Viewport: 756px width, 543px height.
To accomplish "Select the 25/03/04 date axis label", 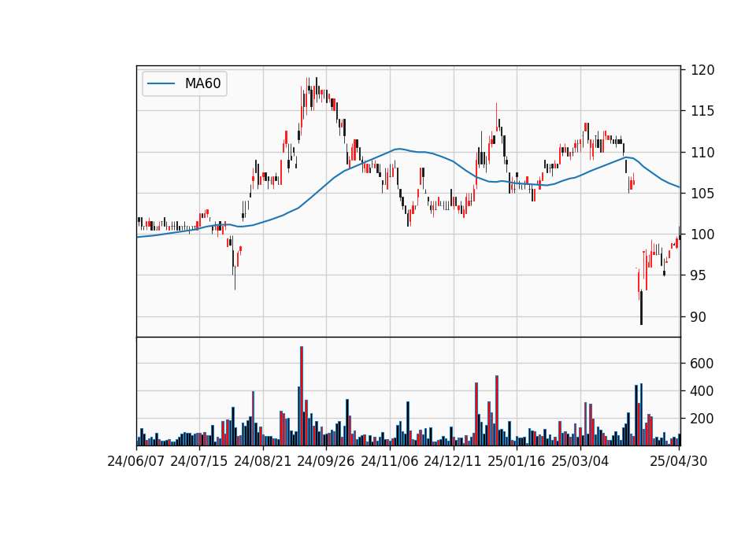I will pos(580,461).
